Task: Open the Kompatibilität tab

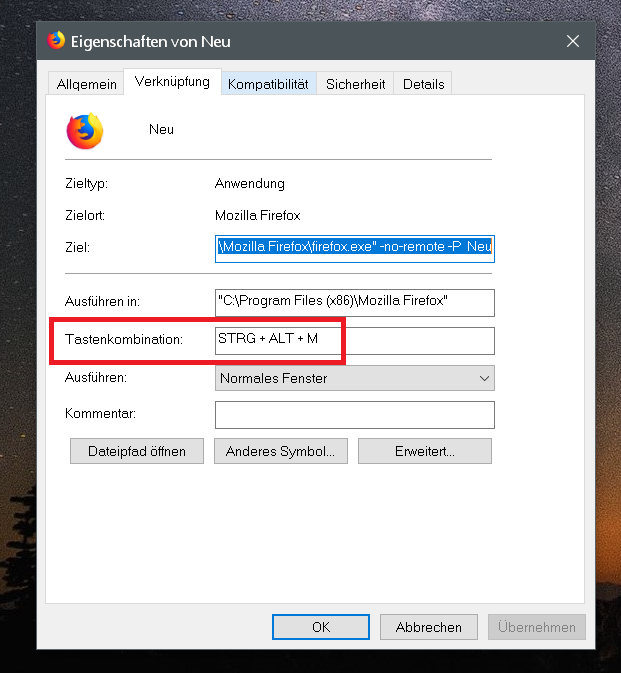Action: pyautogui.click(x=267, y=84)
